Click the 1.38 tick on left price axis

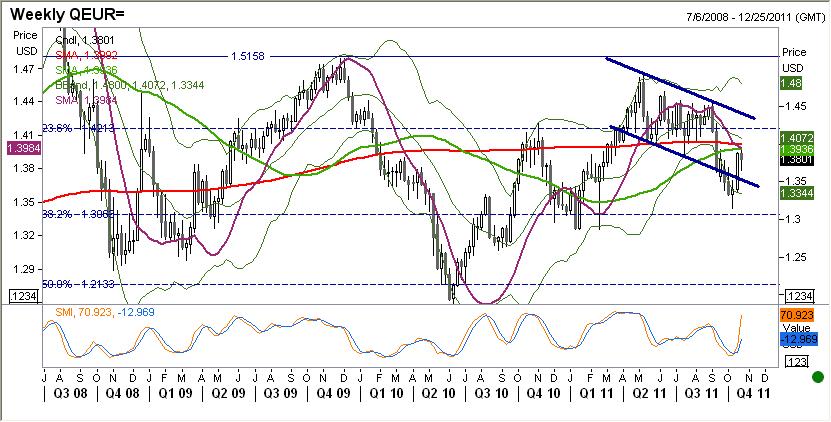(x=26, y=169)
